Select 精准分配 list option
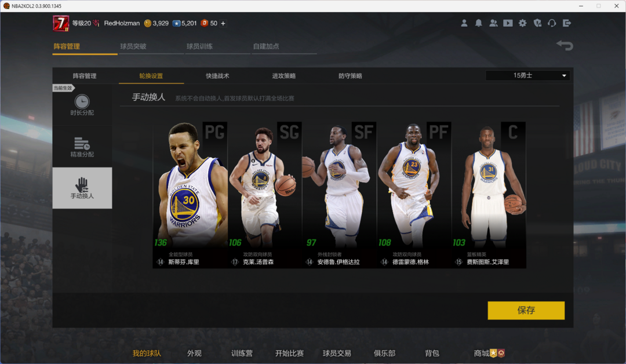The width and height of the screenshot is (626, 364). [82, 147]
